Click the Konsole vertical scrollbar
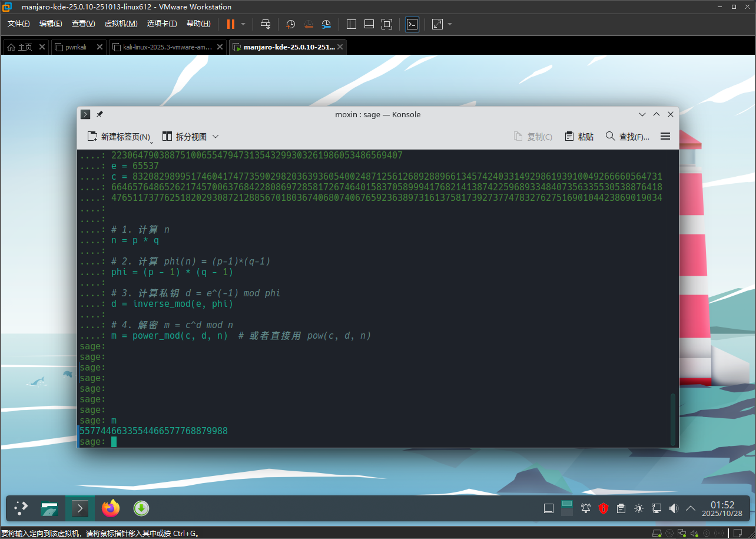The height and width of the screenshot is (539, 756). 673,418
